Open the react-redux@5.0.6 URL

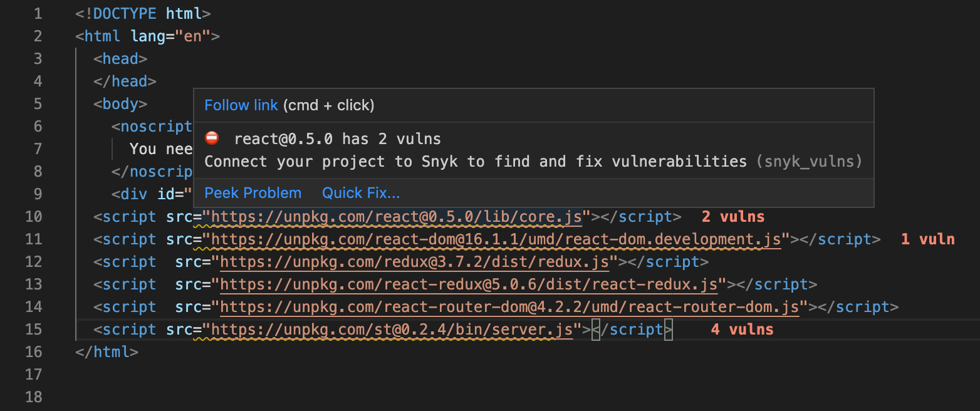tap(468, 284)
